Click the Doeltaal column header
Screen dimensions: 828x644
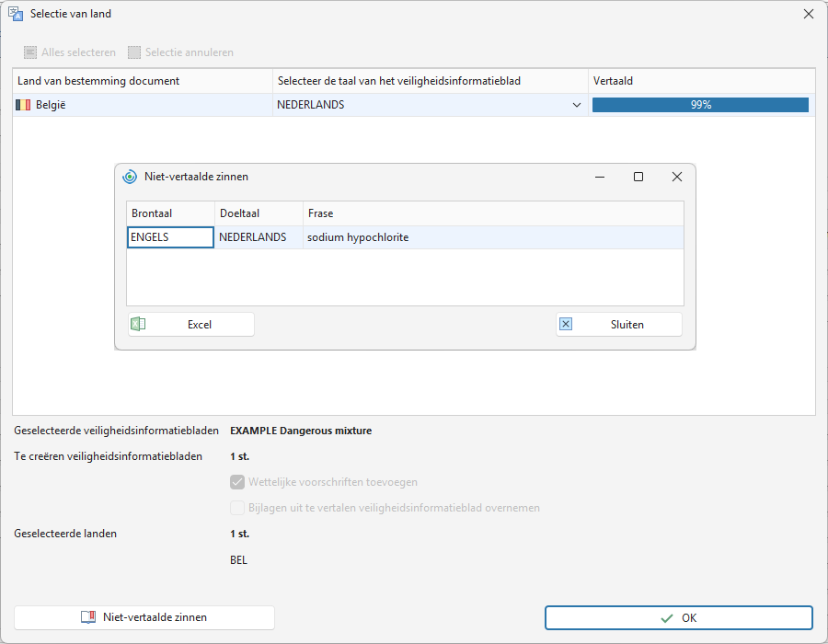point(259,213)
